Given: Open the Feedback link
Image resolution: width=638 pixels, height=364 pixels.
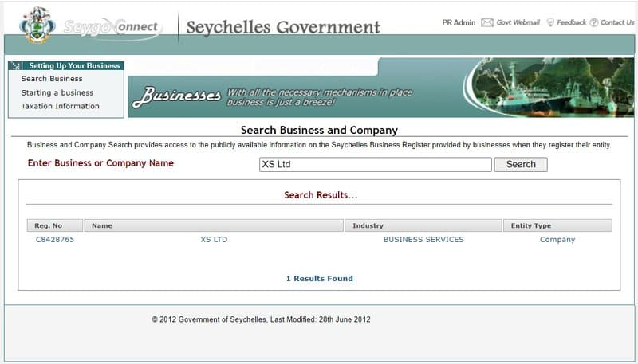Looking at the screenshot, I should [x=571, y=23].
